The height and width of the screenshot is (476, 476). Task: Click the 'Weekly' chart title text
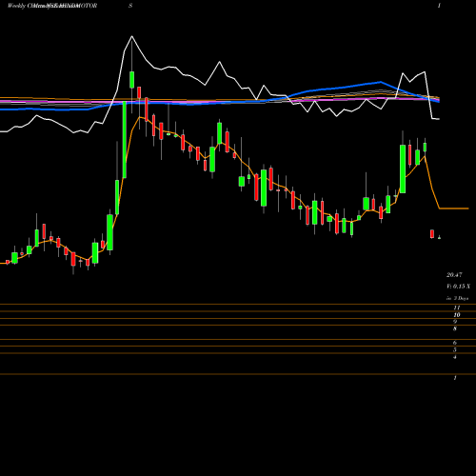pos(16,6)
